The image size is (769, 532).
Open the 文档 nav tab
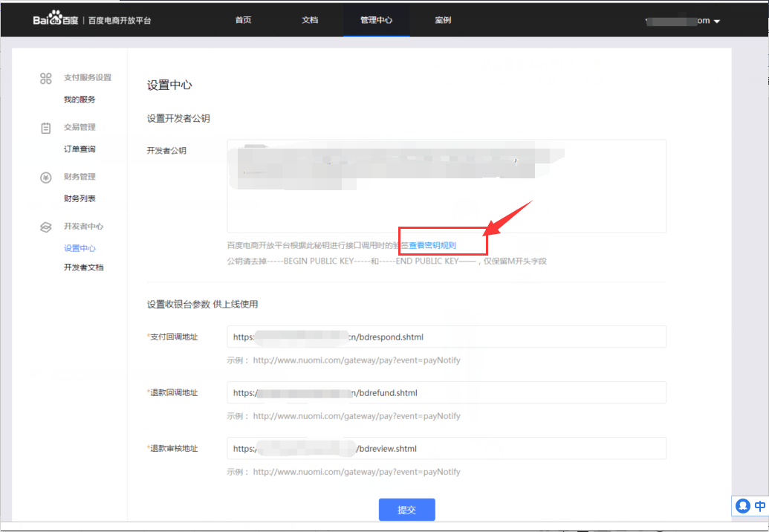pyautogui.click(x=310, y=20)
